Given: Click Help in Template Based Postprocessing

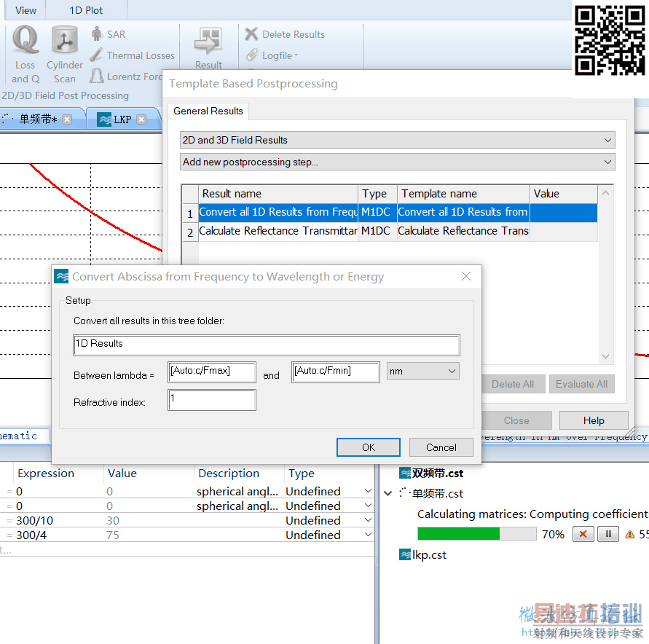Looking at the screenshot, I should click(594, 420).
